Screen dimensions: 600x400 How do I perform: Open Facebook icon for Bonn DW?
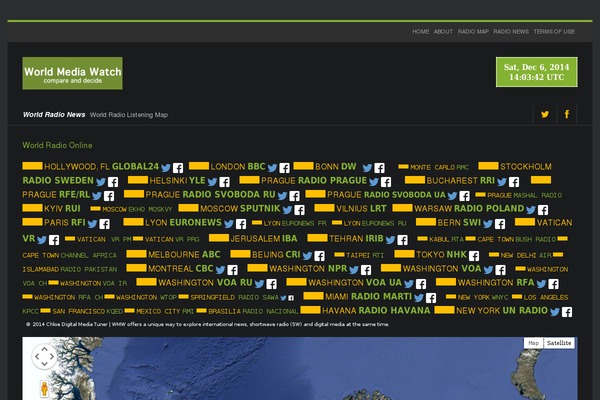pos(380,168)
